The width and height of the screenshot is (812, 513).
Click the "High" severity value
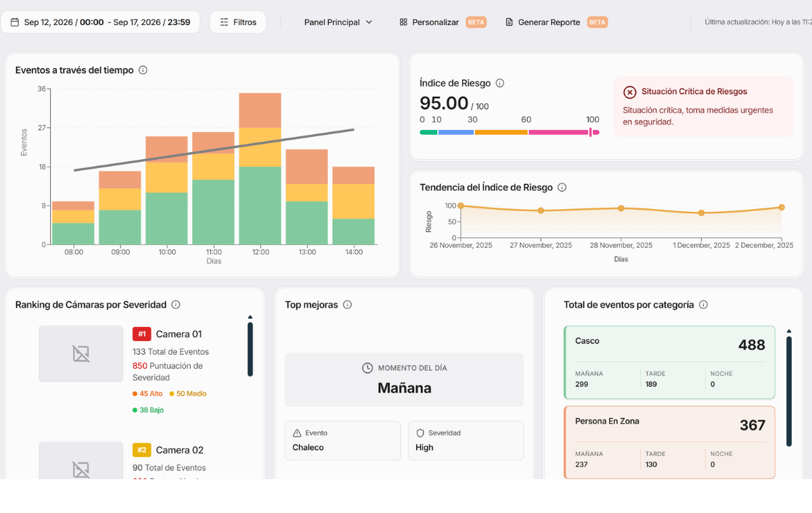tap(424, 447)
